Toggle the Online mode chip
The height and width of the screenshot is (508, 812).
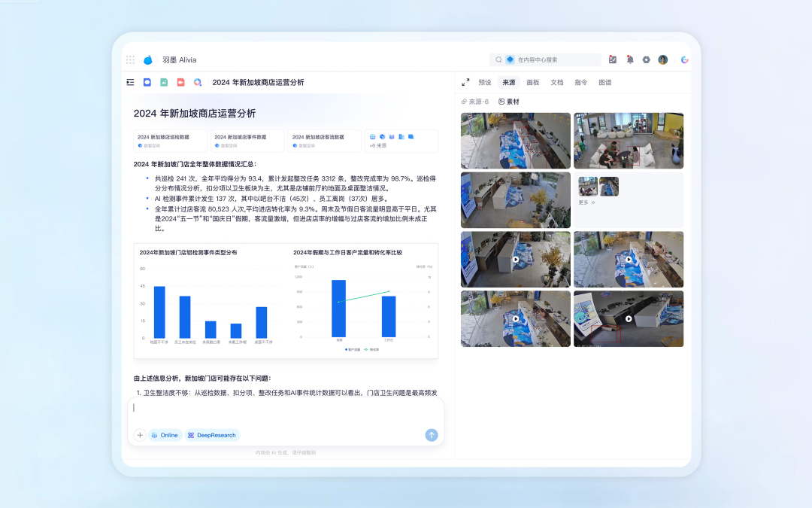click(165, 435)
